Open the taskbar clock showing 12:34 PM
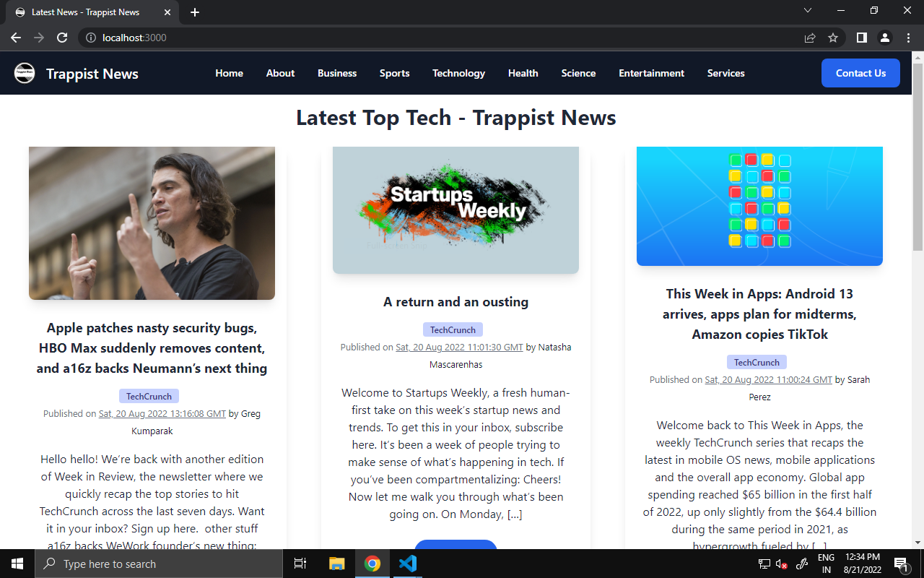 pos(862,564)
